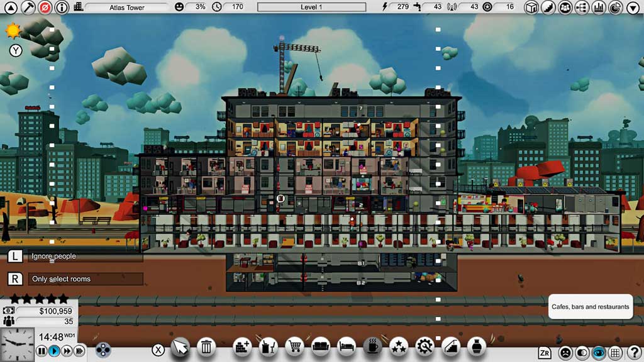Screen dimensions: 644x362
Task: Select the pointer cursor tool
Action: (x=180, y=347)
